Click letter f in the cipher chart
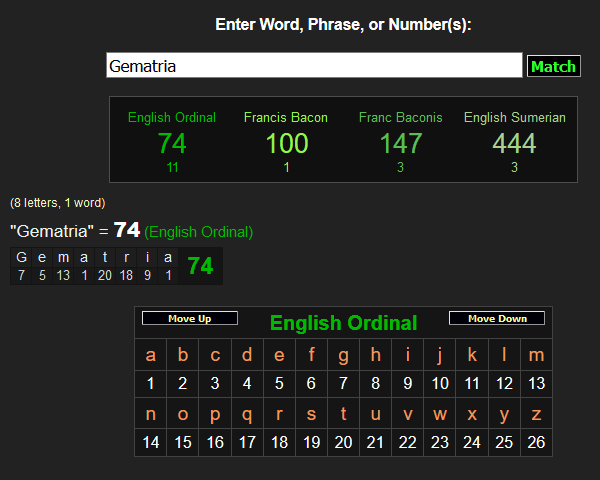 point(311,355)
